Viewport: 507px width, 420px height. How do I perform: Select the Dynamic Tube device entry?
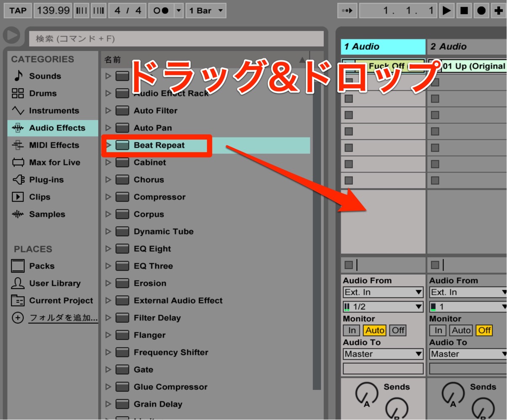pos(206,231)
